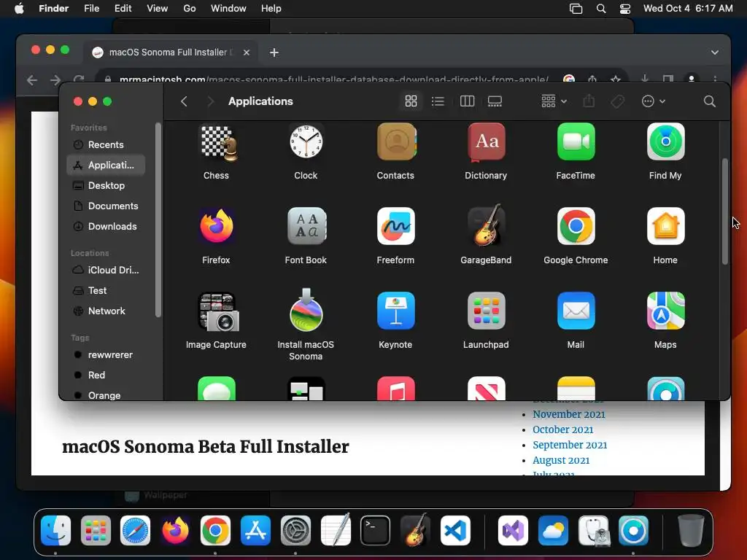Open Documents in Finder sidebar

click(x=106, y=206)
